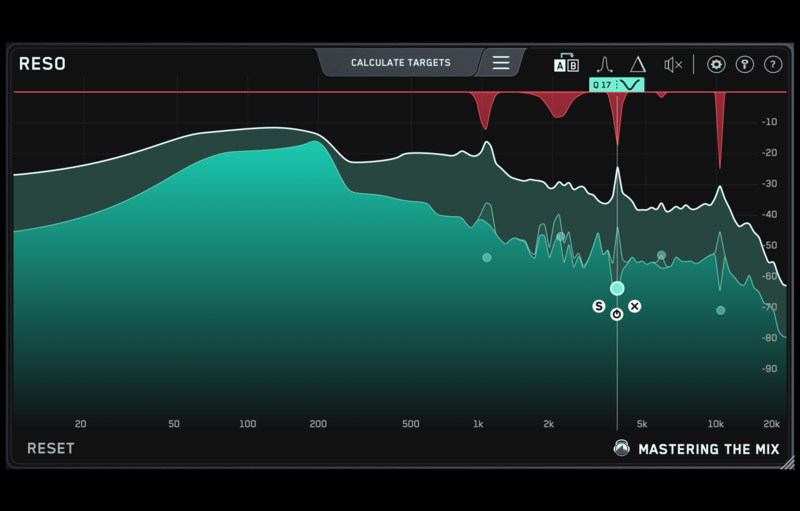Click the RESET button

(51, 448)
